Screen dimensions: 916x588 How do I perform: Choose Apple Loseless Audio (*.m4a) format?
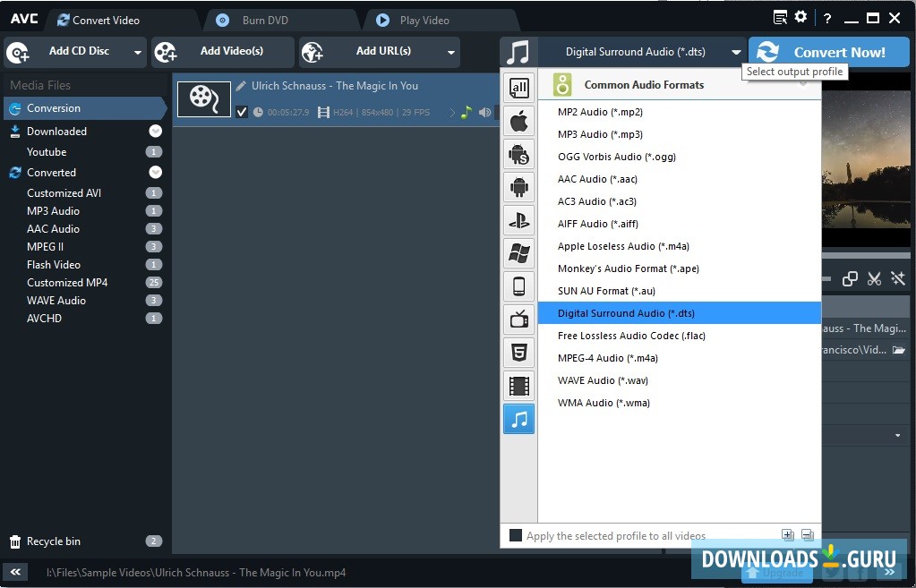pos(679,246)
